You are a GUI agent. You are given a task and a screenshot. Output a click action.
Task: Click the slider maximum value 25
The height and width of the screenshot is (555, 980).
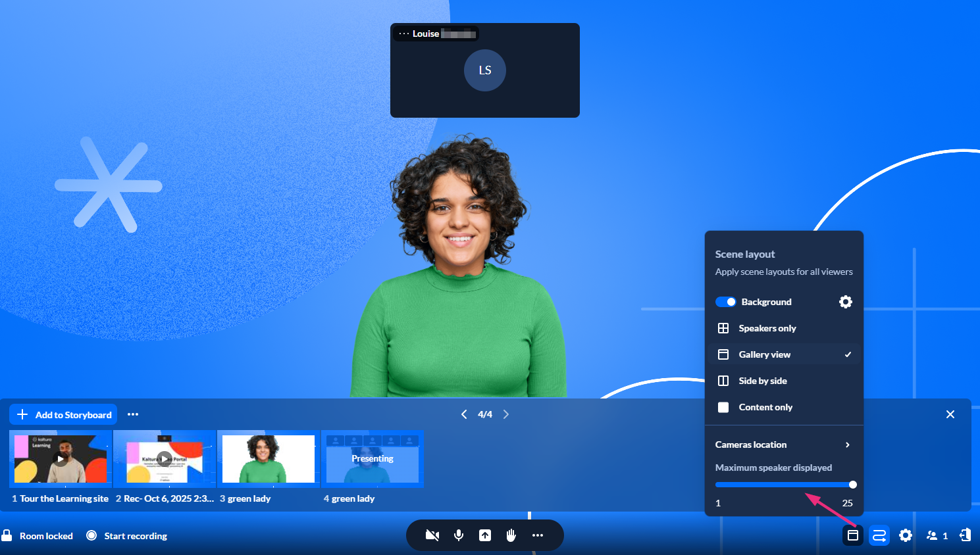848,503
